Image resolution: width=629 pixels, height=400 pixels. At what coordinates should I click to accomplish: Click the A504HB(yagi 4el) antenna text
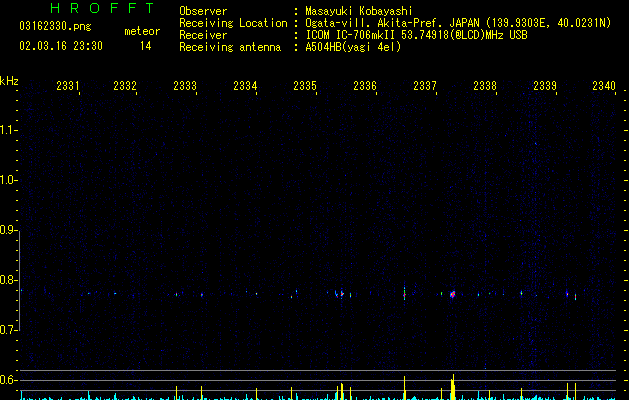353,47
